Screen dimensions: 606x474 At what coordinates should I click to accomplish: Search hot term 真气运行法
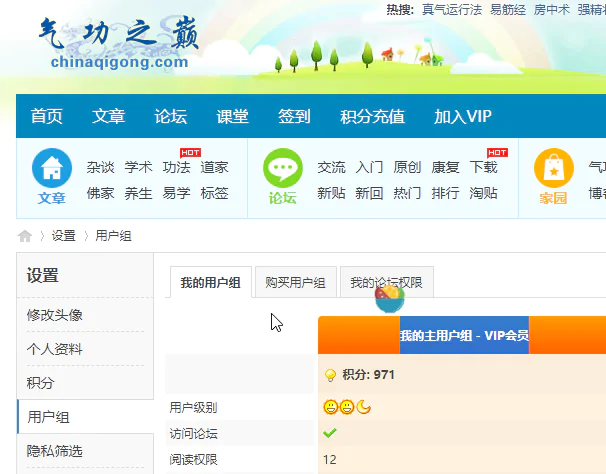[x=452, y=10]
